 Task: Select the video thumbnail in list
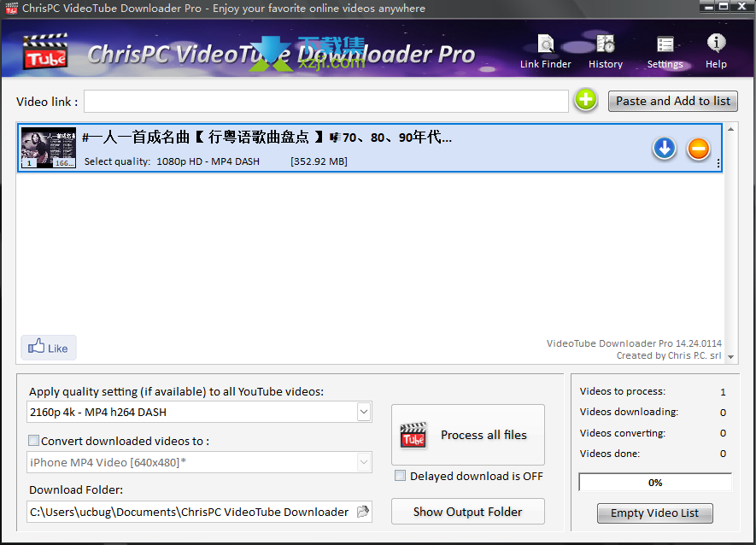pos(49,148)
